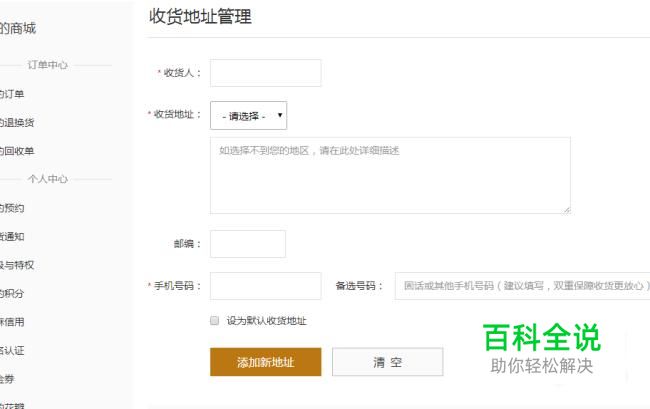Click the dropdown arrow beside 请选择
650x409 pixels.
click(x=280, y=115)
